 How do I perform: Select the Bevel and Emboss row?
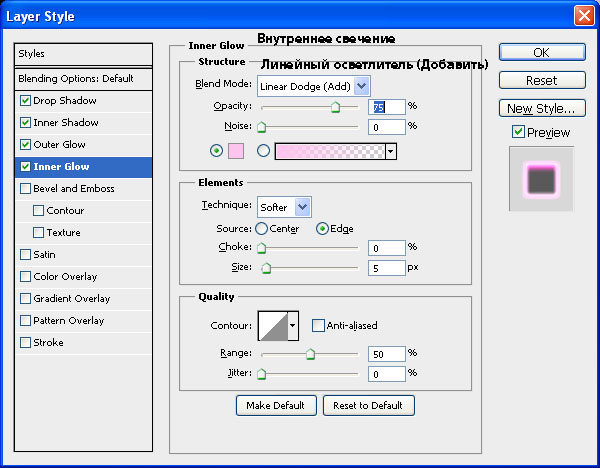(x=83, y=189)
